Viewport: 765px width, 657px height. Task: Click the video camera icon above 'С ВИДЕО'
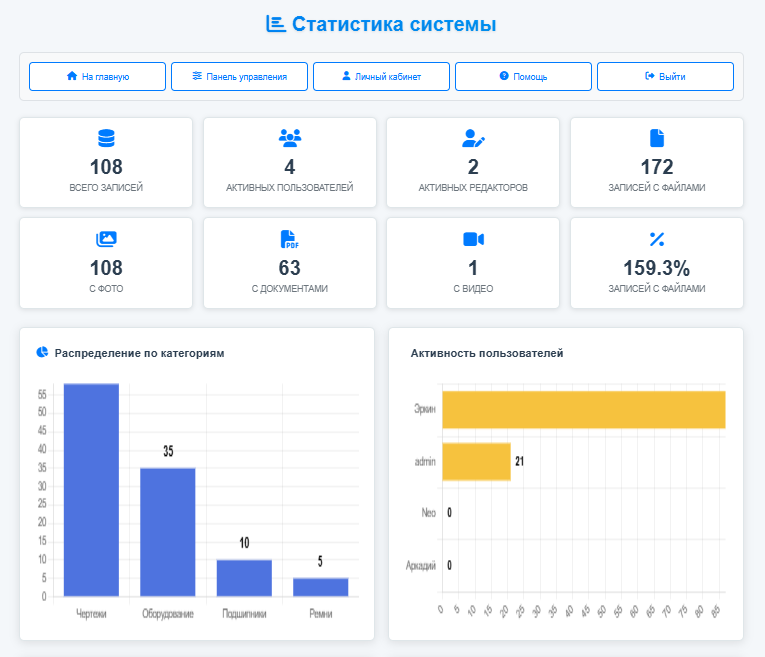pyautogui.click(x=473, y=239)
